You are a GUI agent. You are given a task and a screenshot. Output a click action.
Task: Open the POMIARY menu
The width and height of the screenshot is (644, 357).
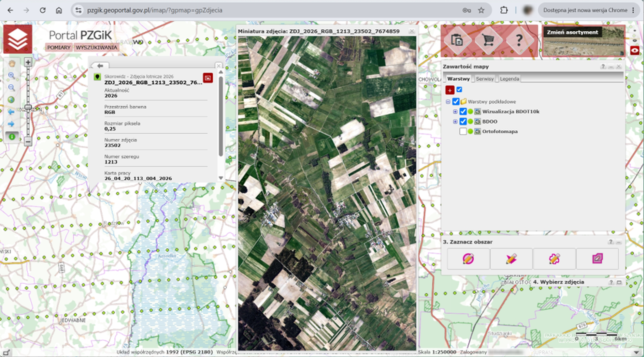pyautogui.click(x=59, y=48)
